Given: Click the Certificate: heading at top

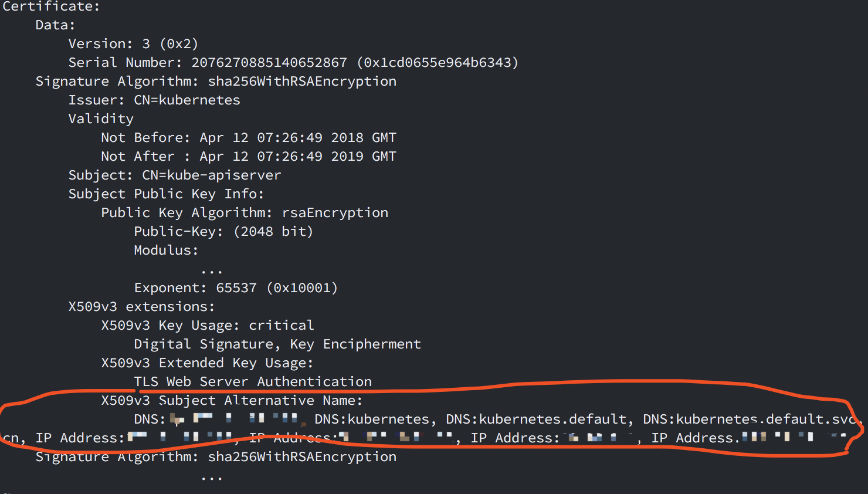Looking at the screenshot, I should 50,7.
